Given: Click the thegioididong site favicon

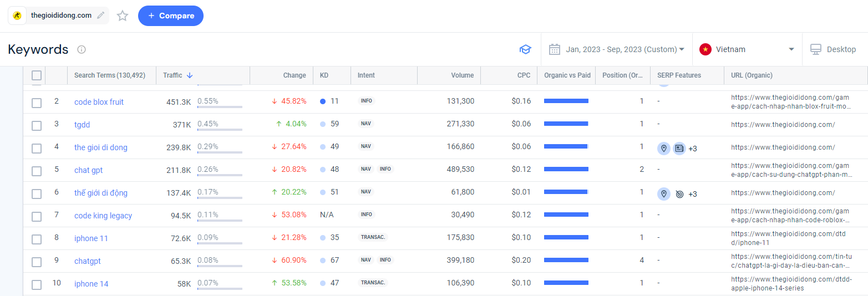Looking at the screenshot, I should [17, 16].
